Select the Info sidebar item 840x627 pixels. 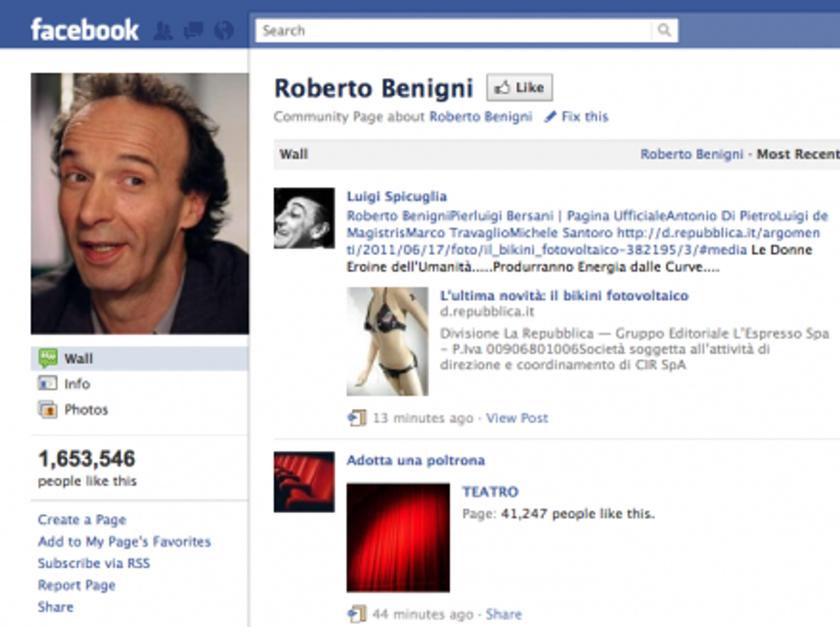pyautogui.click(x=139, y=384)
